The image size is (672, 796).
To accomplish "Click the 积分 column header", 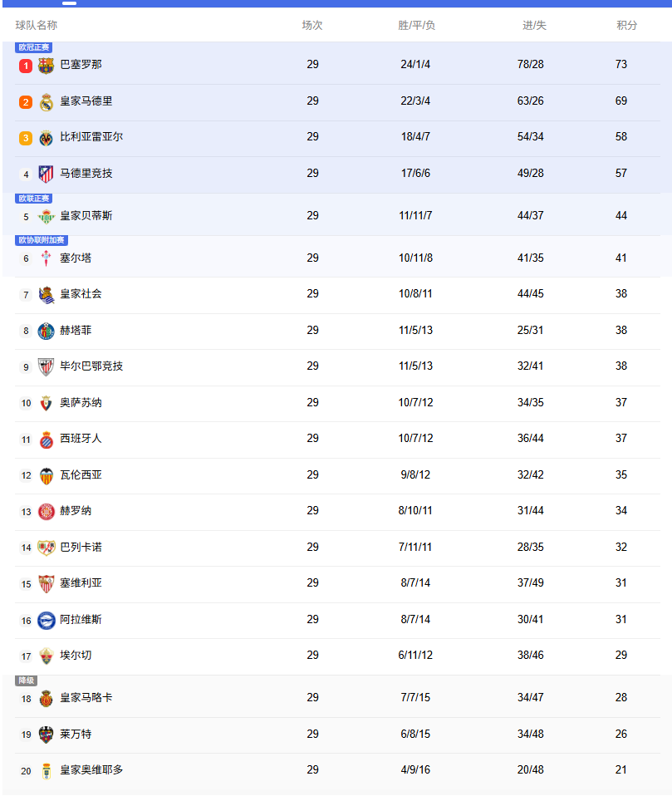I will 626,26.
